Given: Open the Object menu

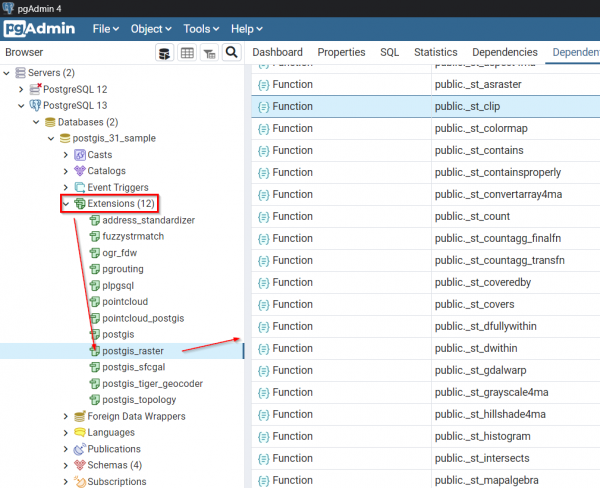Looking at the screenshot, I should 151,29.
